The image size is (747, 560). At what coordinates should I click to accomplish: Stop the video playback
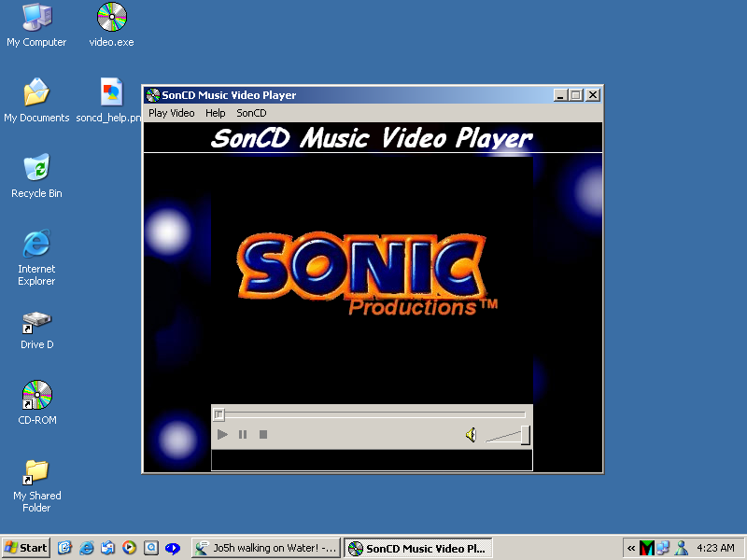click(x=263, y=435)
